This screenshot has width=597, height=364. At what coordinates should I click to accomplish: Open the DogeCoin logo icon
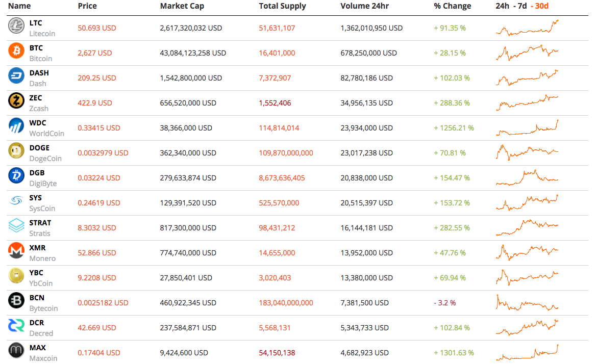point(16,151)
